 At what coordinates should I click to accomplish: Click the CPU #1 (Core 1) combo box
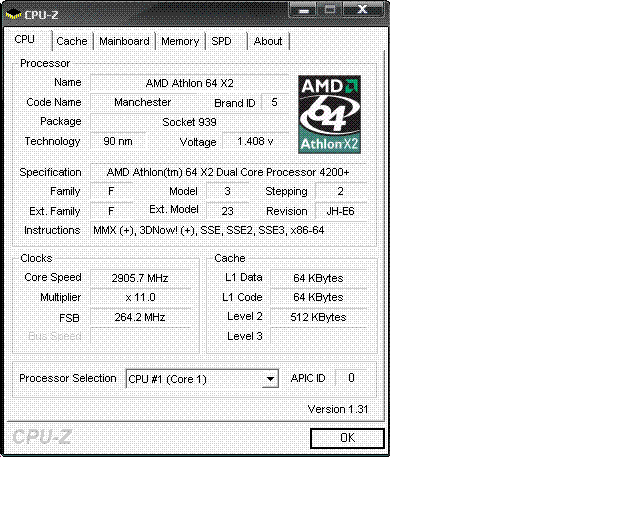click(202, 379)
